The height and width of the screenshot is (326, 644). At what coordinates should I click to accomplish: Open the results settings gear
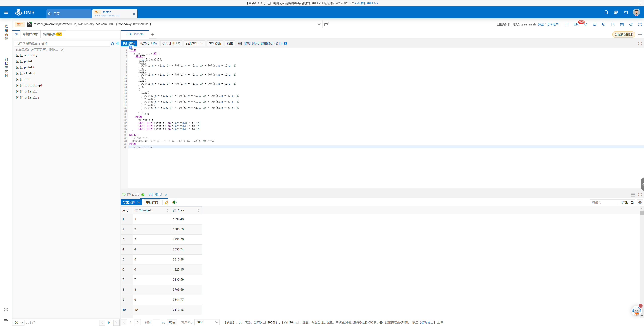point(640,202)
